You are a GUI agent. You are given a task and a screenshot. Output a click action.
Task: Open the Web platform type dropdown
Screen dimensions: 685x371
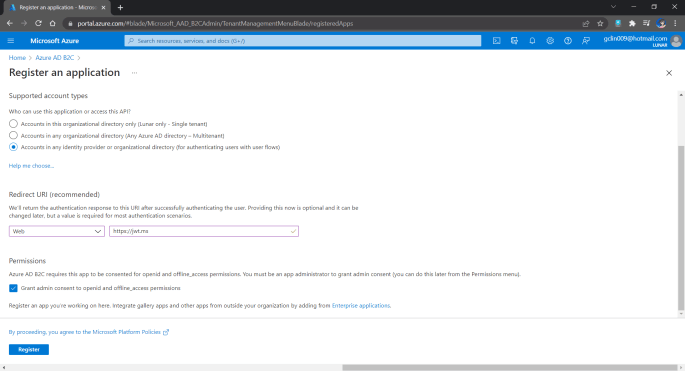click(x=57, y=231)
